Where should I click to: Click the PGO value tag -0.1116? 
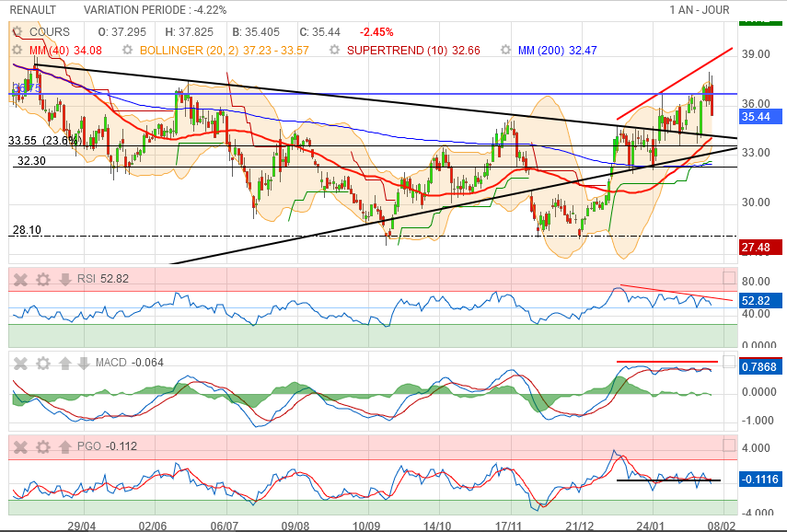point(761,480)
